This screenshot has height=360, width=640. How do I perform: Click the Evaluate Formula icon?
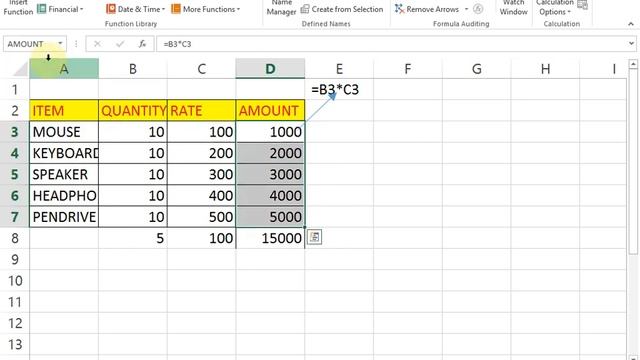[x=478, y=9]
